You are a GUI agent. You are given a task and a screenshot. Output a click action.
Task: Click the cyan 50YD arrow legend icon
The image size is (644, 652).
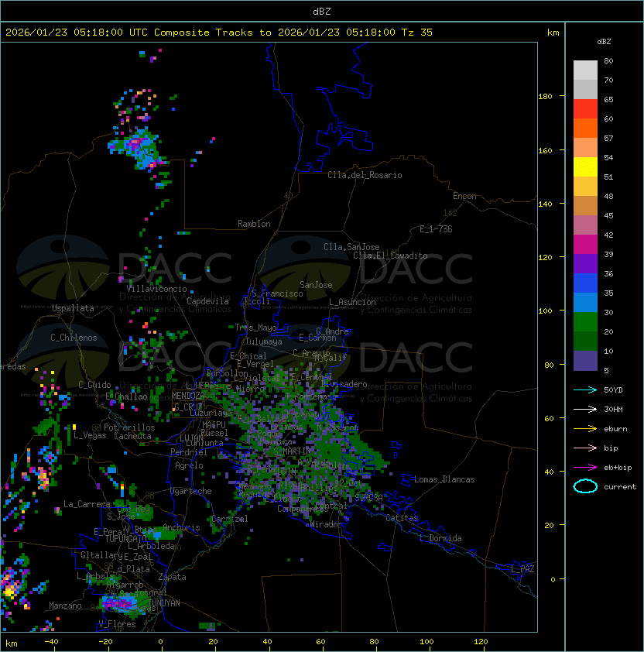click(585, 390)
